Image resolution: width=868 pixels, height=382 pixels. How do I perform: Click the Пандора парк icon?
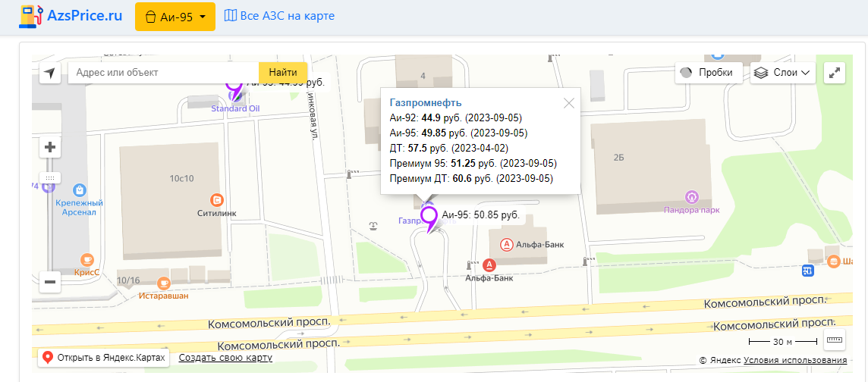(x=691, y=197)
